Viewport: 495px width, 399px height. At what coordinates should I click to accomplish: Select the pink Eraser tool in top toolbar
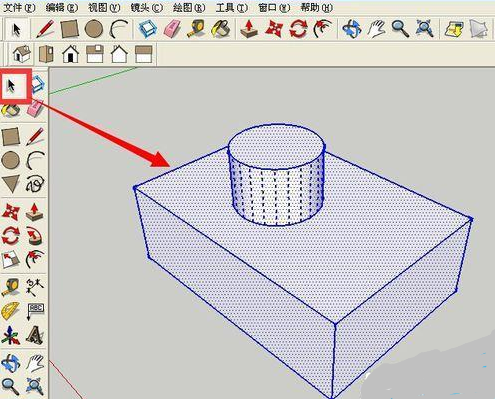pos(172,29)
